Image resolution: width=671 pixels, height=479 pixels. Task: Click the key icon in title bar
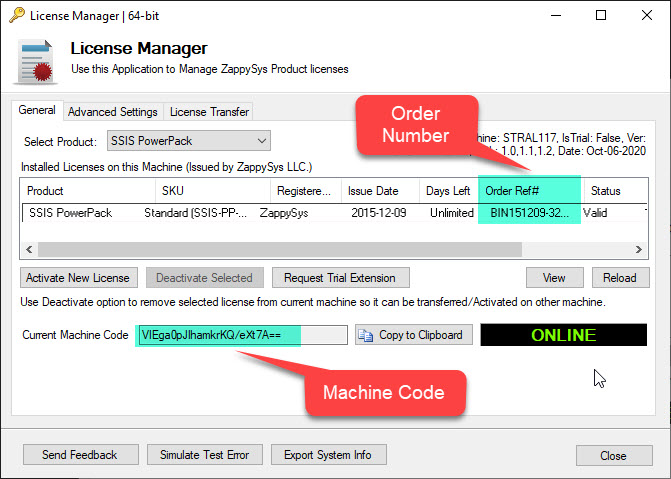pos(17,15)
